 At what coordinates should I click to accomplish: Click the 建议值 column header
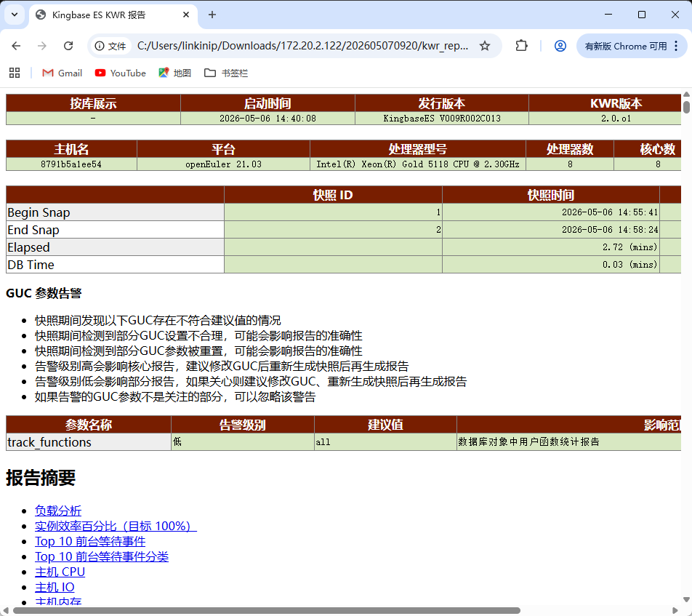coord(385,425)
